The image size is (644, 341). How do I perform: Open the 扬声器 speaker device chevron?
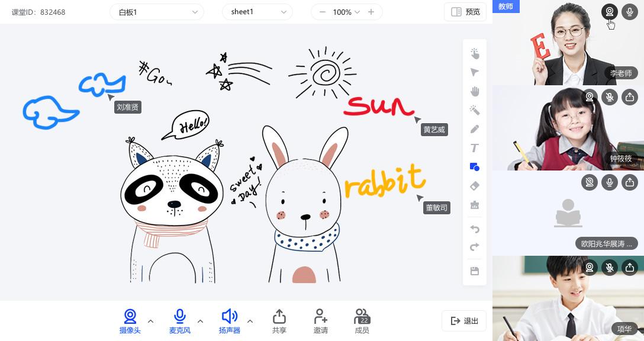[x=250, y=321]
